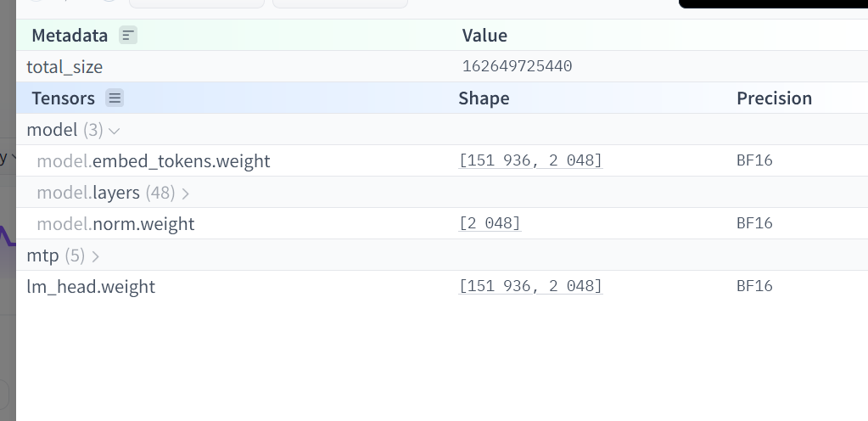Click the model.norm.weight shape [2 048]
868x421 pixels.
tap(490, 223)
